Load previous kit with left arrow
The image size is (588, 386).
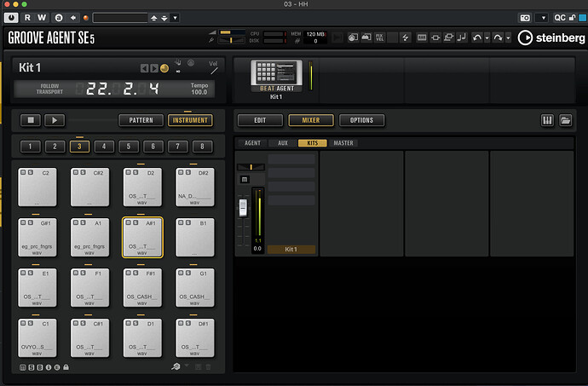[x=144, y=68]
